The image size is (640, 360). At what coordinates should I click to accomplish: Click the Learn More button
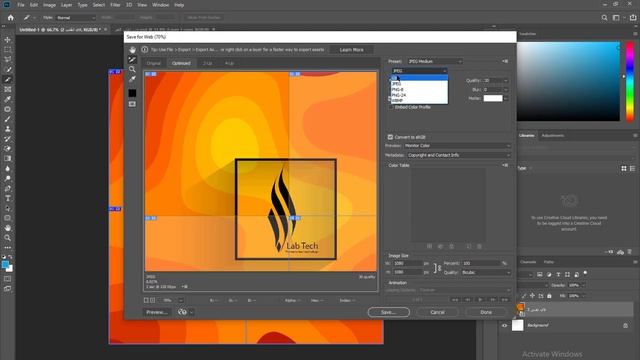[x=351, y=50]
